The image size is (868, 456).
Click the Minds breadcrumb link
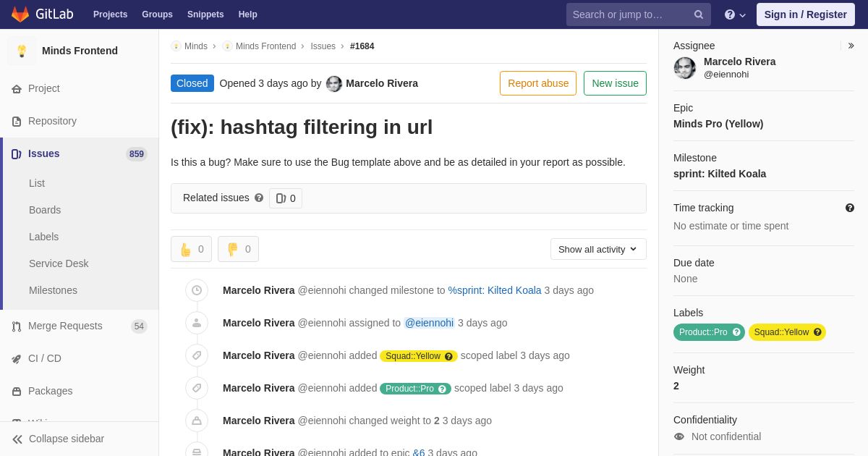click(x=196, y=46)
